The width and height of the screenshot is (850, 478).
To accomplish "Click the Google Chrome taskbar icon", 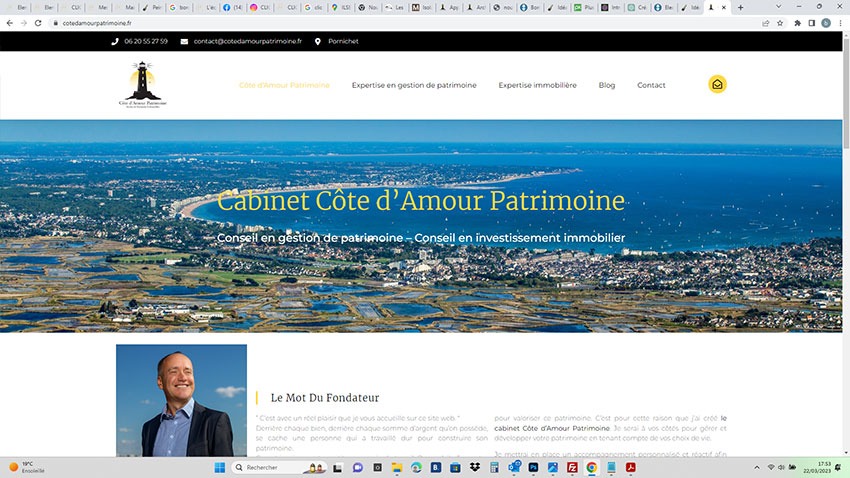I will pos(591,468).
